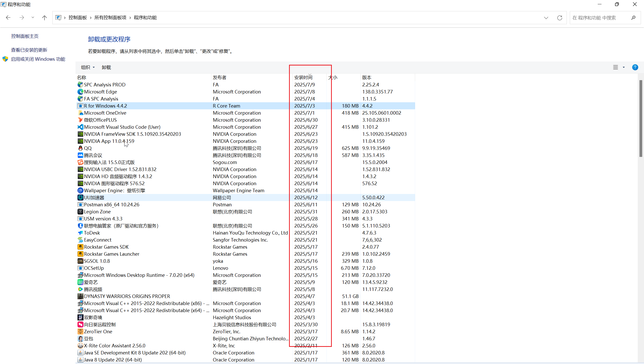
Task: Select the NVIDIA App 11.0.4.159 row
Action: [246, 141]
